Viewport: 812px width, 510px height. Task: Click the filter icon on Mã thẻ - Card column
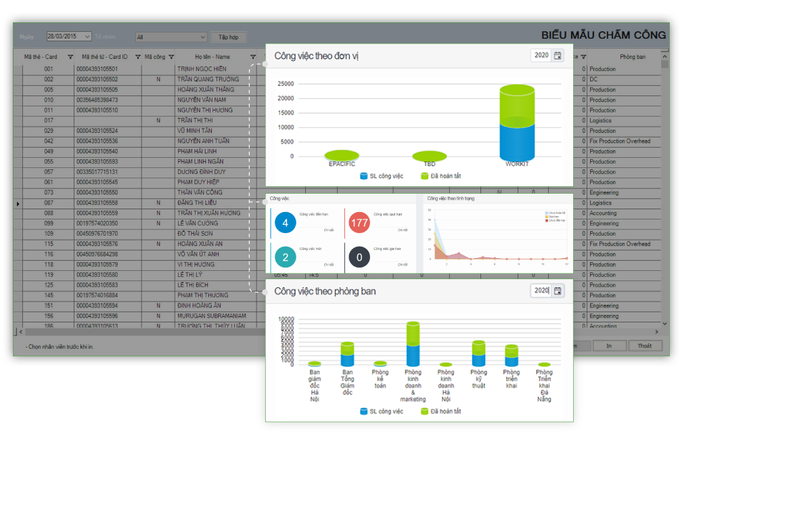coord(70,58)
